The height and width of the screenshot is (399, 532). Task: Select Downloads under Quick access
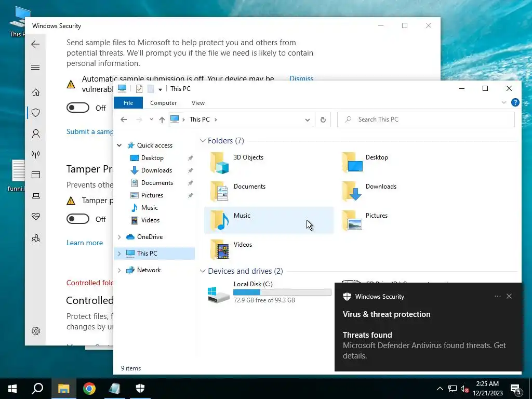(156, 170)
